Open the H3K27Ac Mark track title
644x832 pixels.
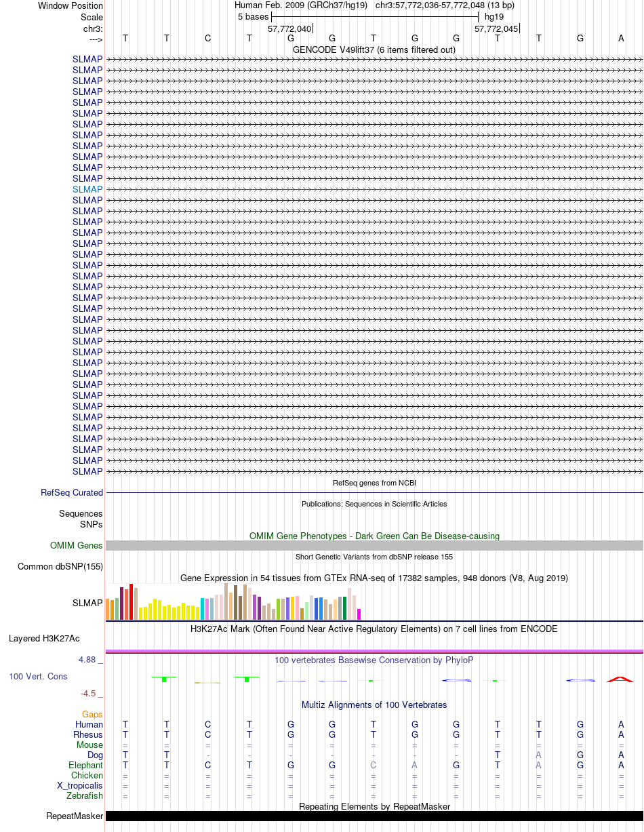[x=374, y=629]
